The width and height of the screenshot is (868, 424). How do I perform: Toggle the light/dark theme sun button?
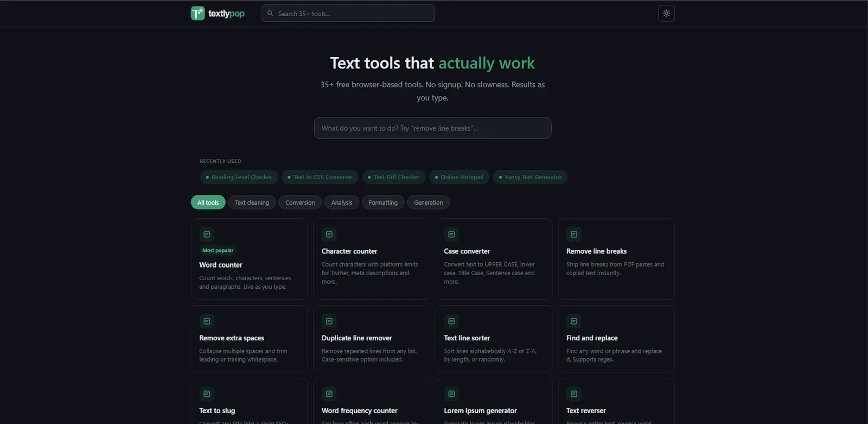[666, 14]
